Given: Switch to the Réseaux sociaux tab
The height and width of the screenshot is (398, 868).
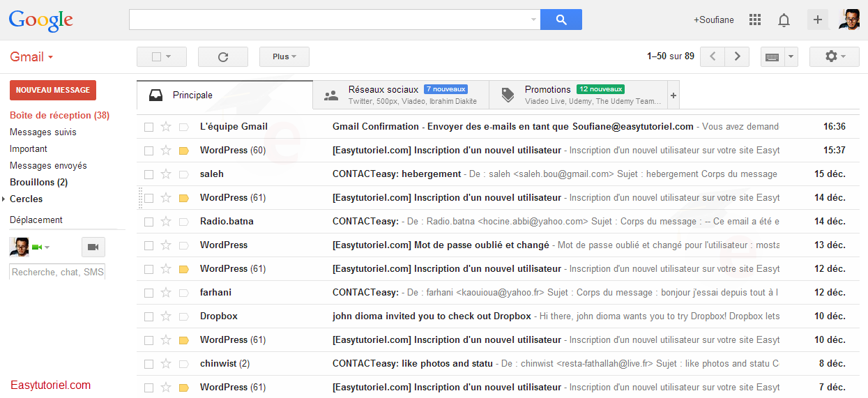Looking at the screenshot, I should click(401, 95).
